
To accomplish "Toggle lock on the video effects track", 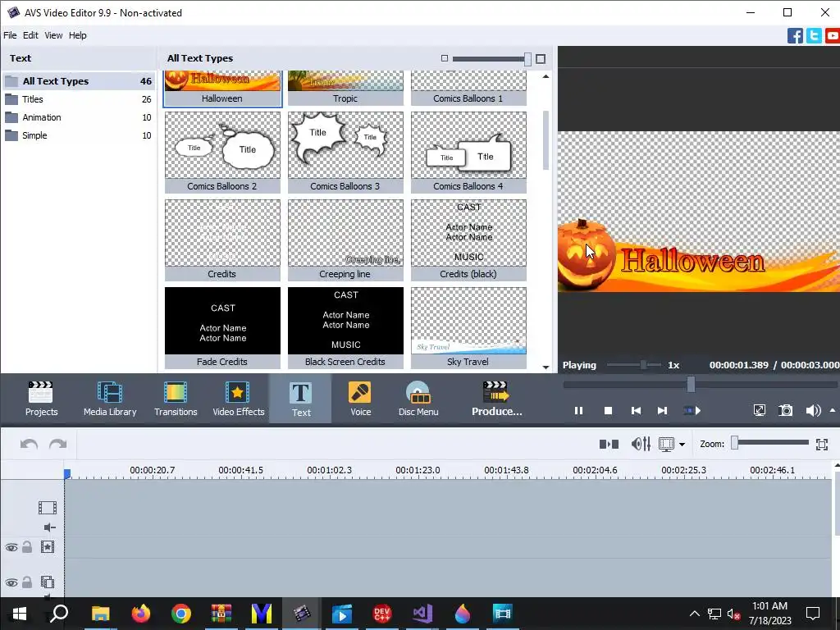I will pos(27,547).
